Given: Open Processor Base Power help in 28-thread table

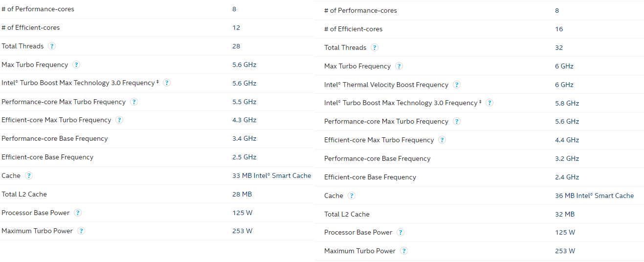Looking at the screenshot, I should [78, 213].
